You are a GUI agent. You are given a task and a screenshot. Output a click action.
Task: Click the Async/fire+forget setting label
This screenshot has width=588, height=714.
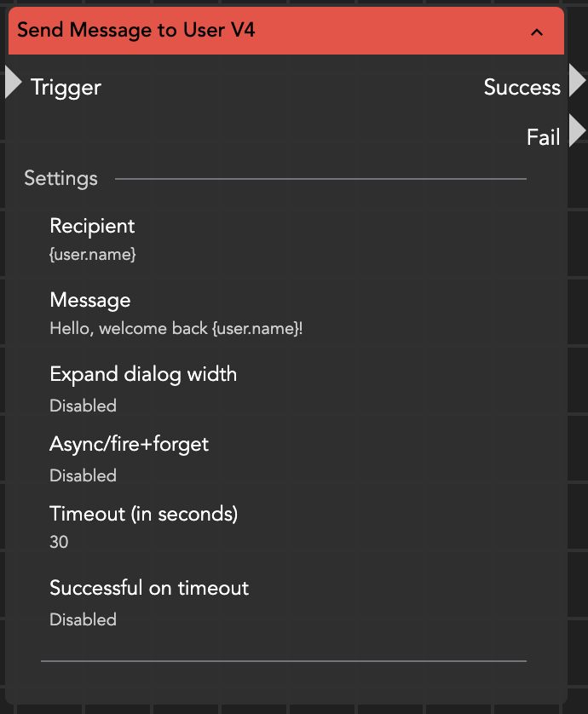[129, 444]
